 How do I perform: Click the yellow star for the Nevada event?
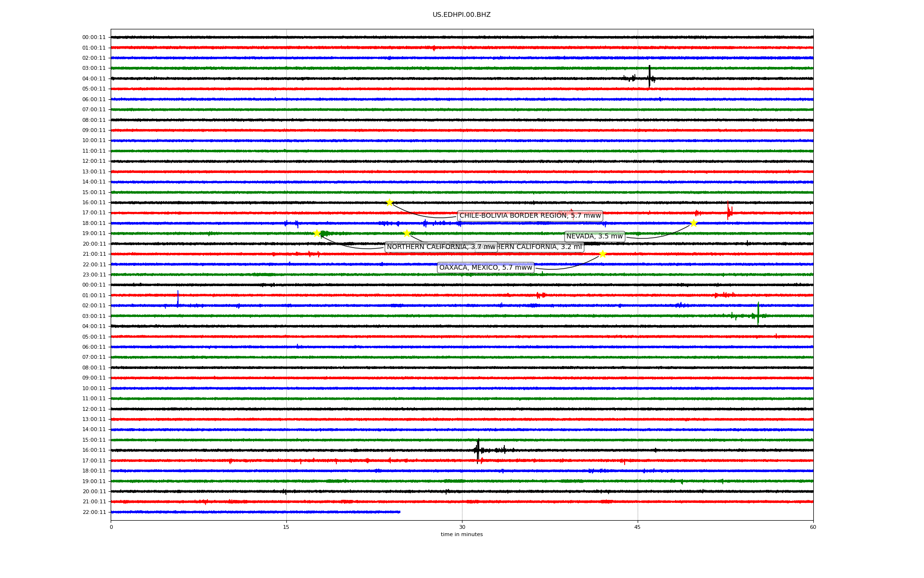(693, 223)
